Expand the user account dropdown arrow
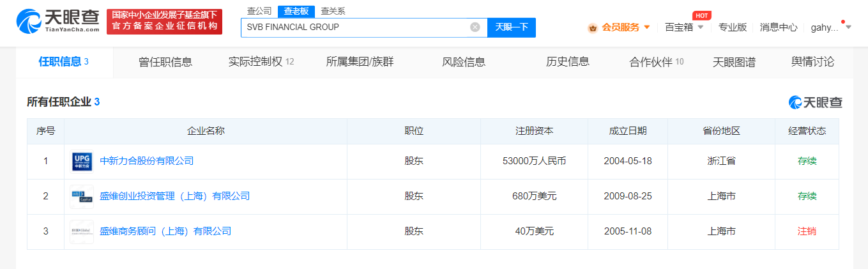This screenshot has height=269, width=868. [x=848, y=27]
